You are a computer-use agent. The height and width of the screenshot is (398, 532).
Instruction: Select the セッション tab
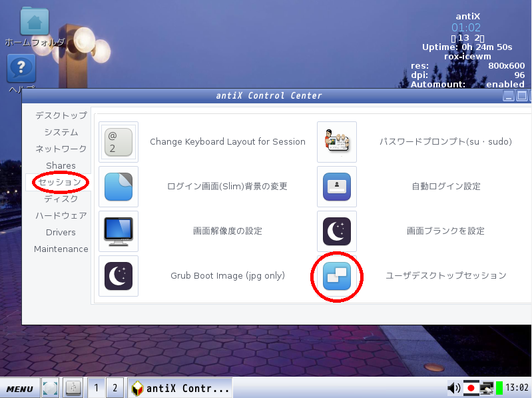click(x=60, y=182)
